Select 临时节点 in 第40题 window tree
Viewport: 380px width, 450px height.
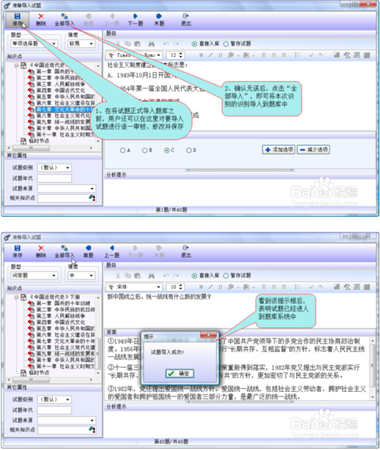click(39, 373)
